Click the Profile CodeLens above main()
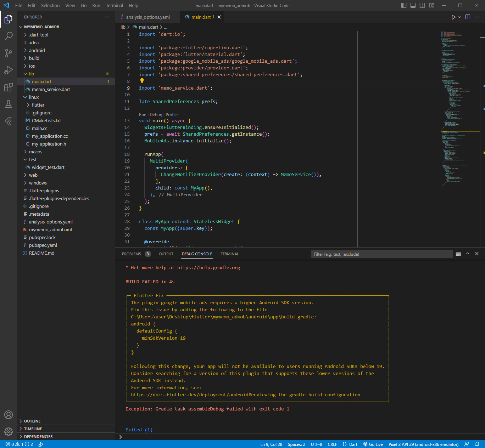This screenshot has width=485, height=448. (172, 115)
